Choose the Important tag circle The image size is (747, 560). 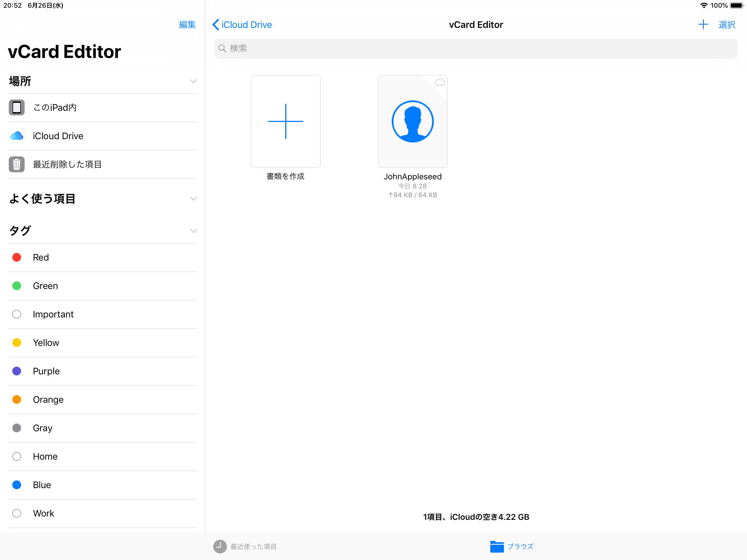(x=17, y=314)
